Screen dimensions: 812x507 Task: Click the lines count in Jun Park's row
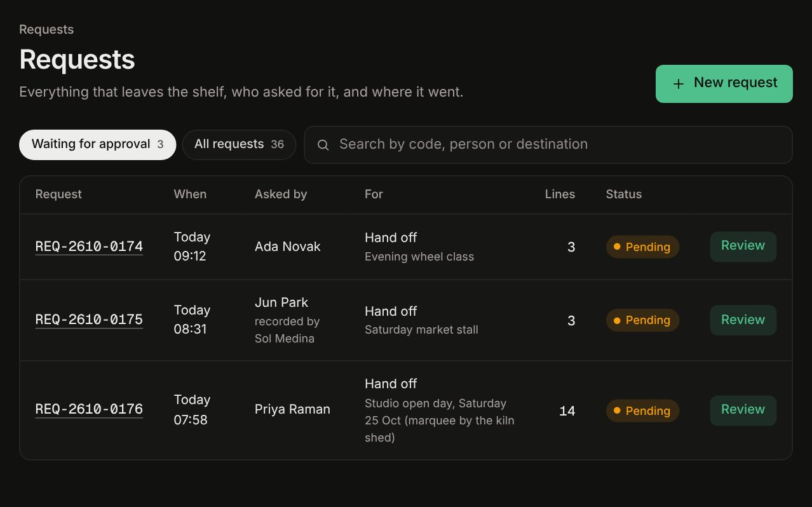click(571, 321)
